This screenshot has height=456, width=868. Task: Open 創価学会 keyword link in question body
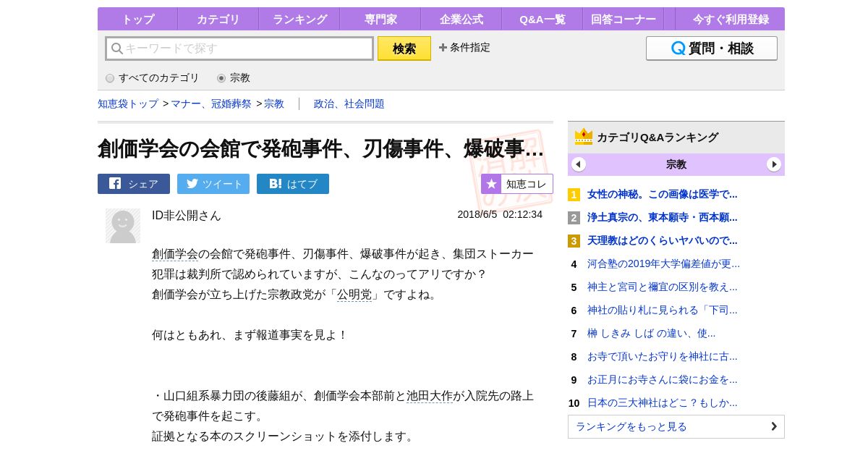tap(175, 254)
